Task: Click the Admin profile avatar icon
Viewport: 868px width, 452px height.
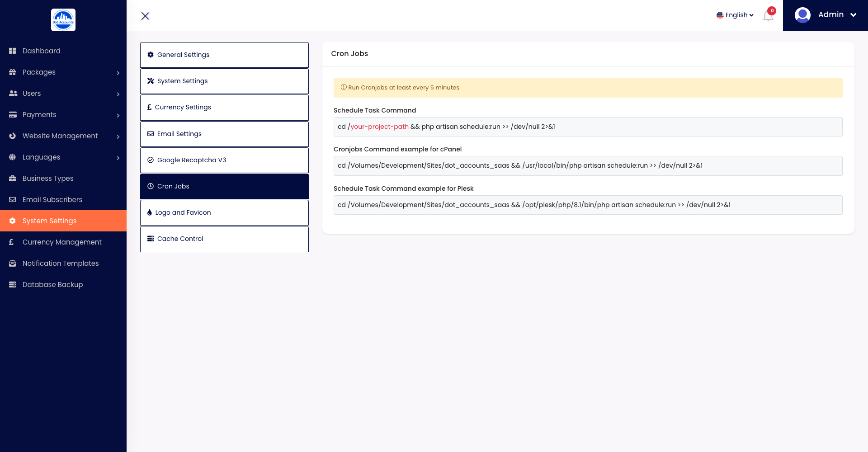Action: click(x=802, y=15)
